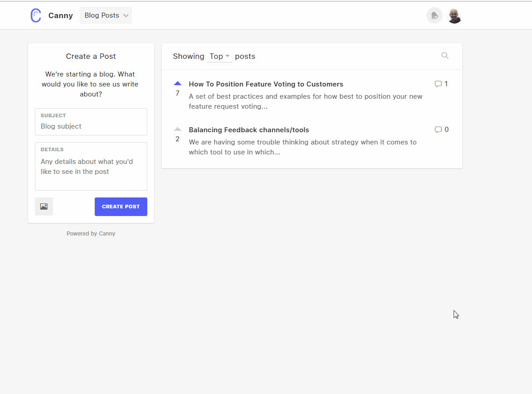Click the 'We're starting a blog' description
This screenshot has width=532, height=394.
[90, 84]
